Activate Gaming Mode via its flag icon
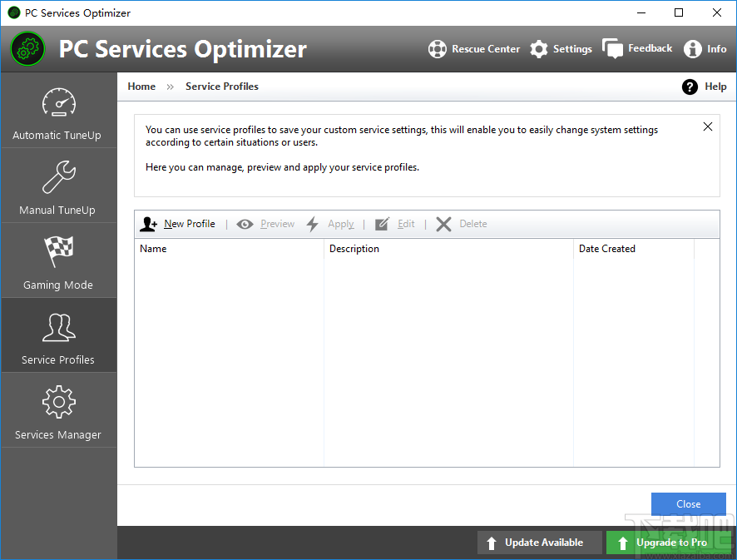Image resolution: width=737 pixels, height=560 pixels. point(58,252)
